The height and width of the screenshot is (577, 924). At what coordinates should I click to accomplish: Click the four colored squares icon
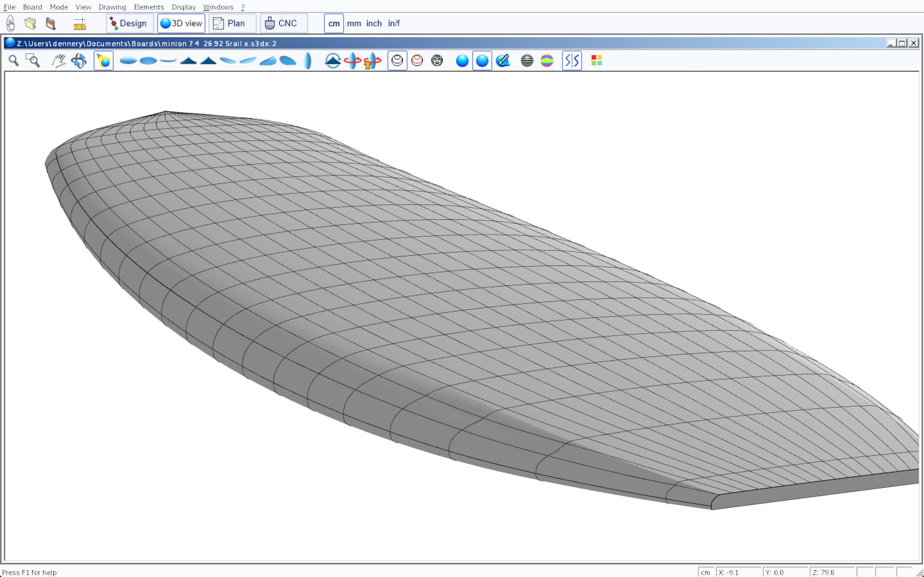[596, 60]
